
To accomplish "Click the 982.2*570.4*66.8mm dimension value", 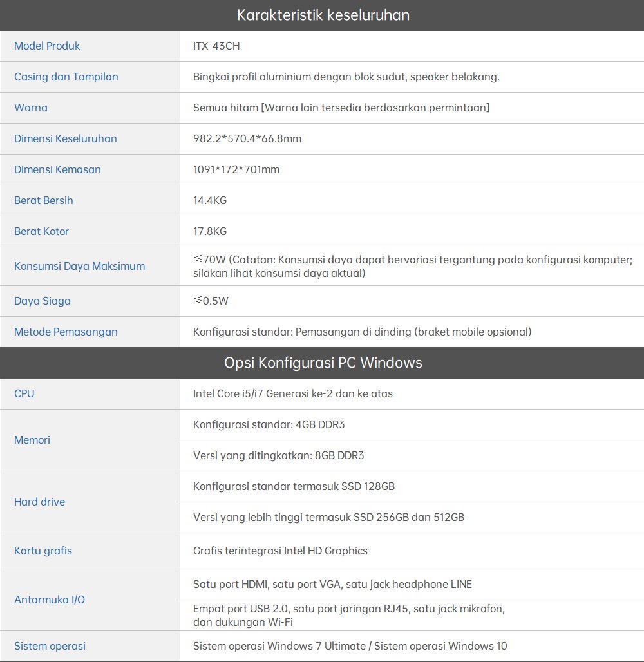I will 247,138.
